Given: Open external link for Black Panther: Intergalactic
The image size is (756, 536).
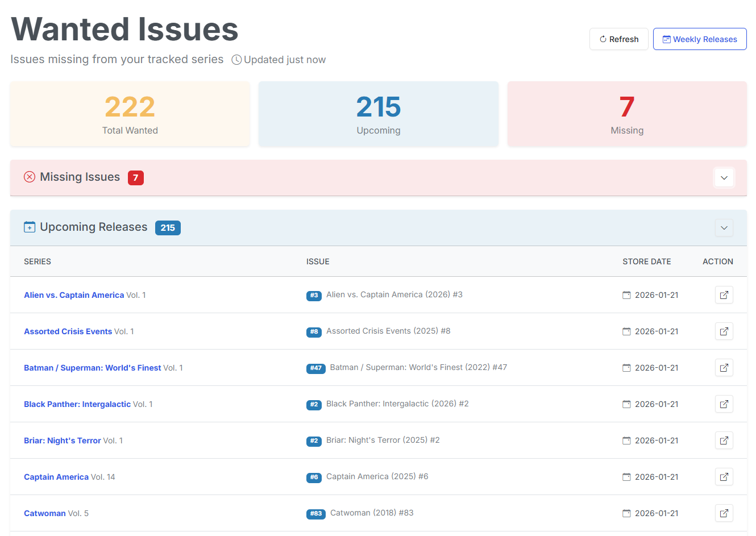Looking at the screenshot, I should coord(724,404).
